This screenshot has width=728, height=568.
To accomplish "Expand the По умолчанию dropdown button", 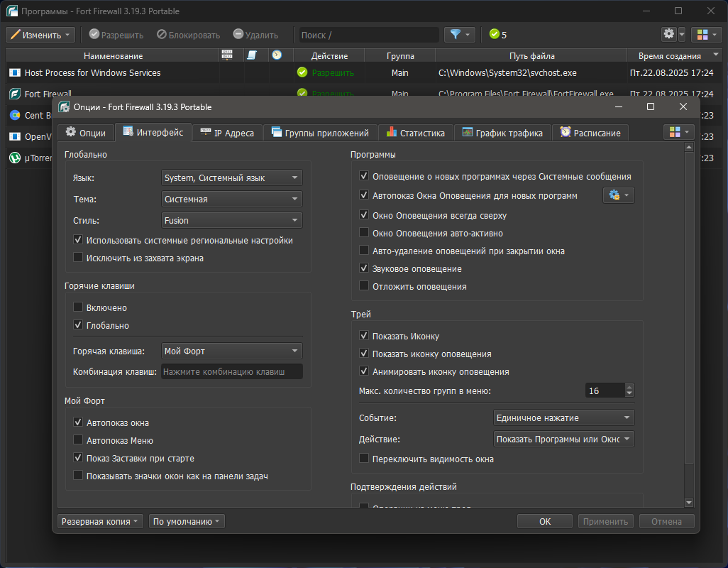I will (187, 522).
